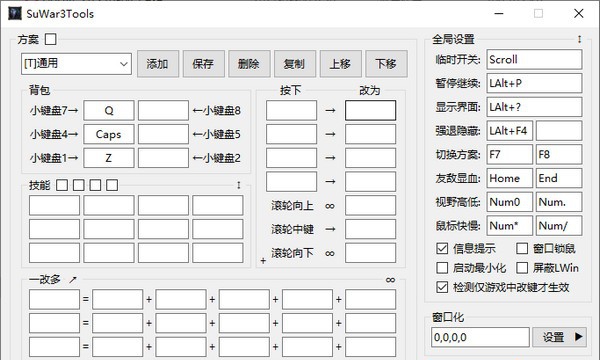600x360 pixels.
Task: Click the up-down arrow icon in 全局设置 header
Action: pyautogui.click(x=579, y=39)
